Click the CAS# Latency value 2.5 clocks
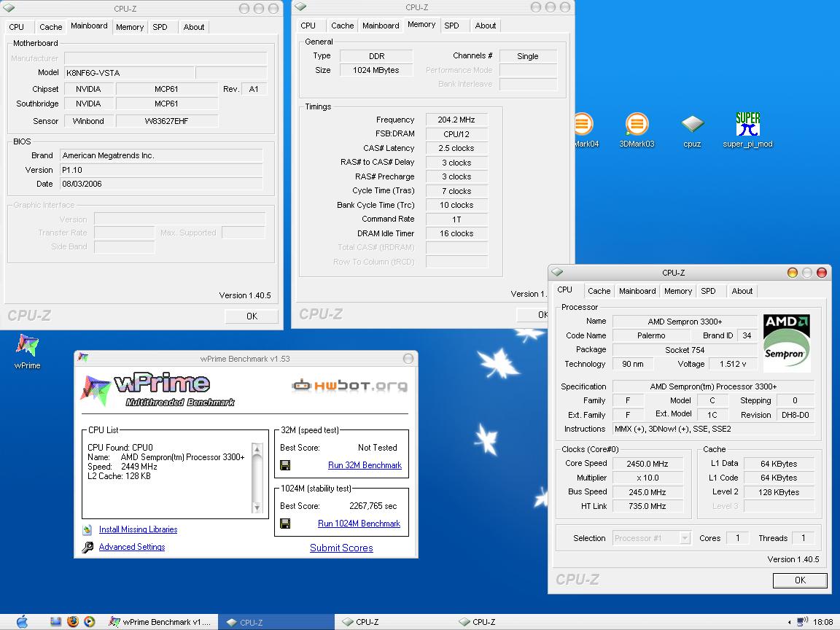The width and height of the screenshot is (840, 630). coord(456,149)
